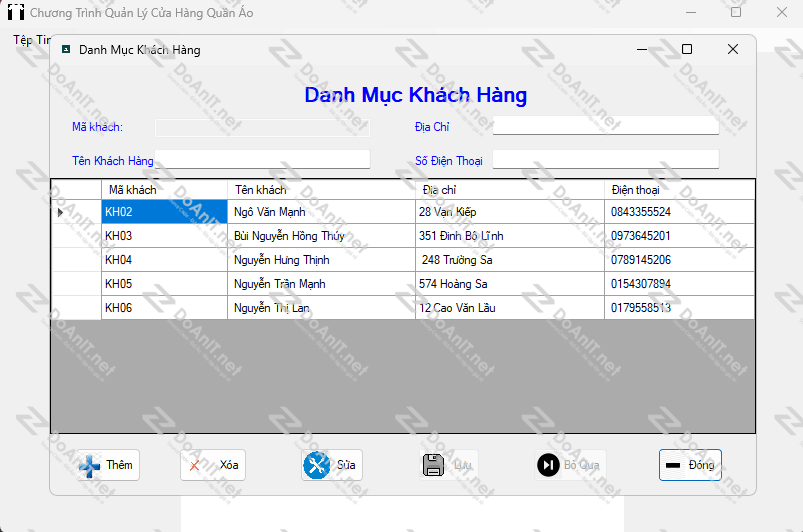Close the Danh Mục Khách Hàng dialog

(733, 49)
